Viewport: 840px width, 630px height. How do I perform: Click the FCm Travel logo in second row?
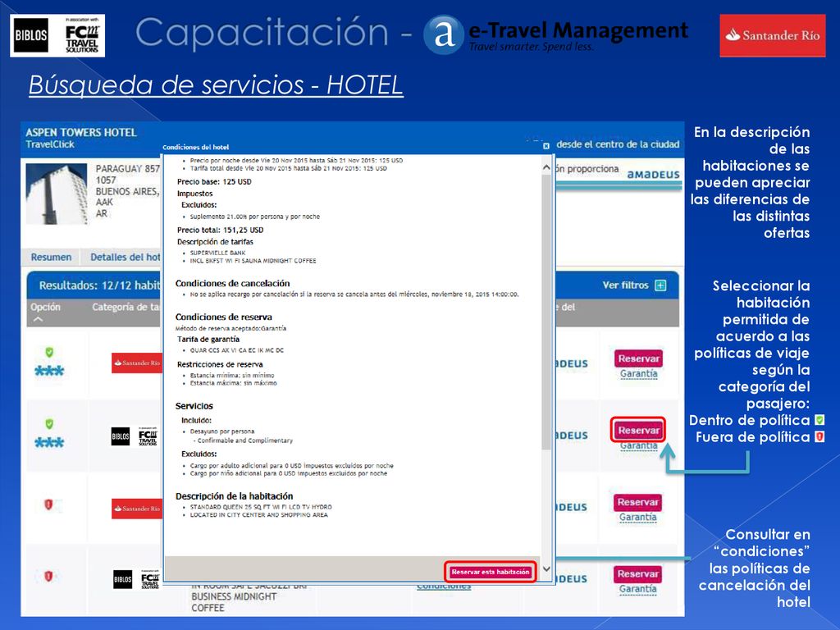(148, 436)
